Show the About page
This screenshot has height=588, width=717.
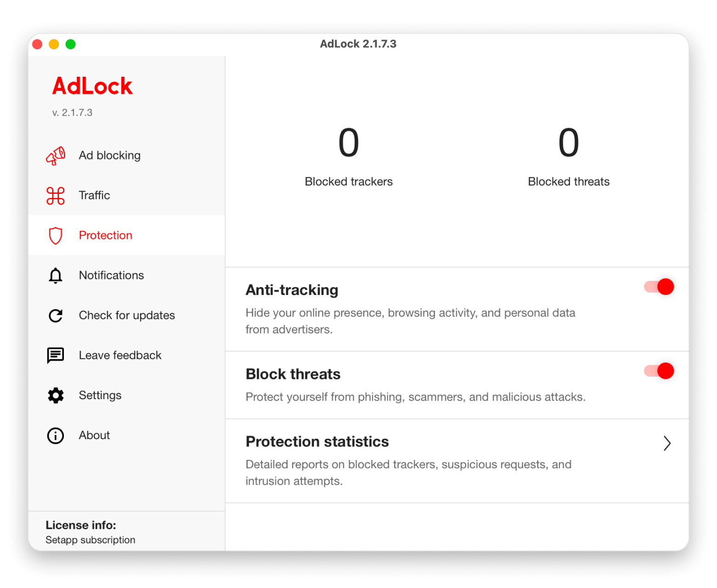pyautogui.click(x=126, y=435)
